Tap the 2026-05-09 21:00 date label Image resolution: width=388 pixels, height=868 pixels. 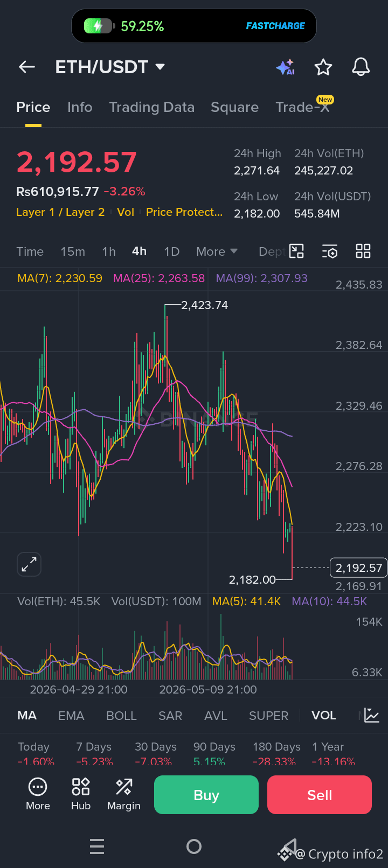pyautogui.click(x=208, y=690)
